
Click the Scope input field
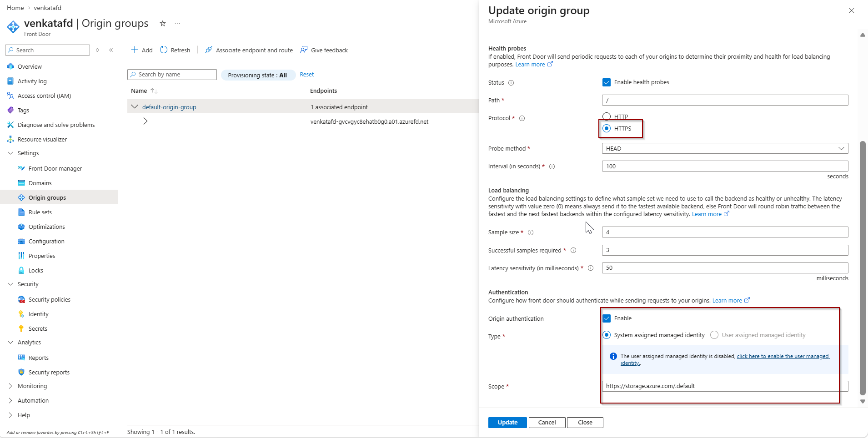725,386
